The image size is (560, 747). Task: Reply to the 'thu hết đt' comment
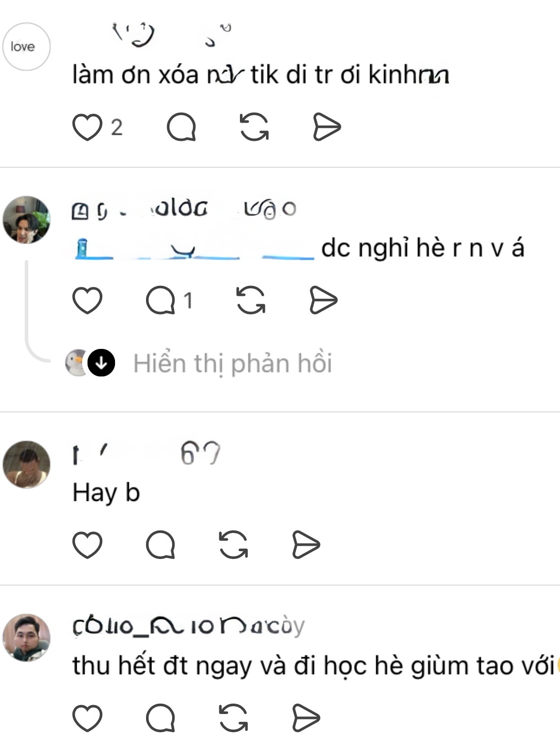[x=160, y=718]
